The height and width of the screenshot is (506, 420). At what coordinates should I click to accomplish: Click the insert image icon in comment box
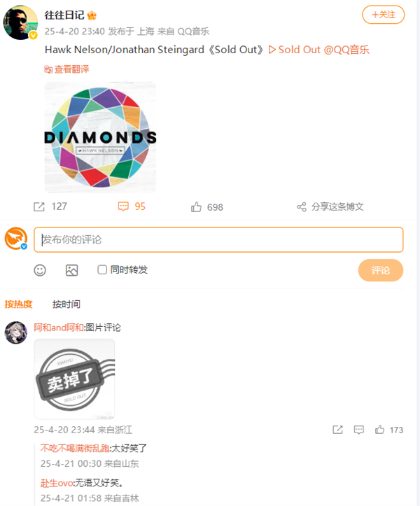pos(71,270)
